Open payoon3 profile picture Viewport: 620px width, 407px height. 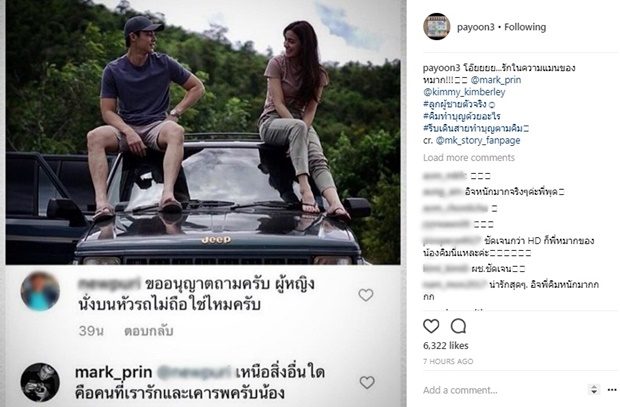[437, 27]
